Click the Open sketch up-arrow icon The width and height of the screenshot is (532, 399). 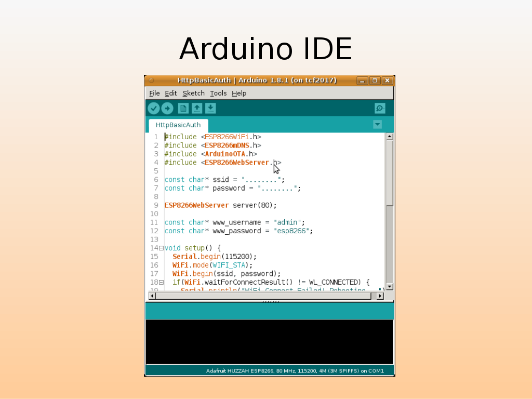point(197,108)
